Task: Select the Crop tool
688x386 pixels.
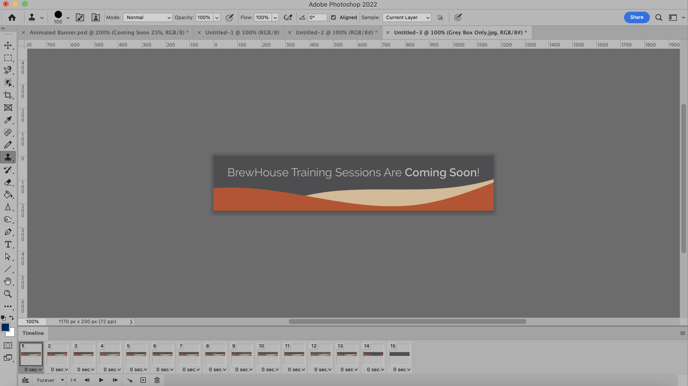Action: tap(8, 95)
